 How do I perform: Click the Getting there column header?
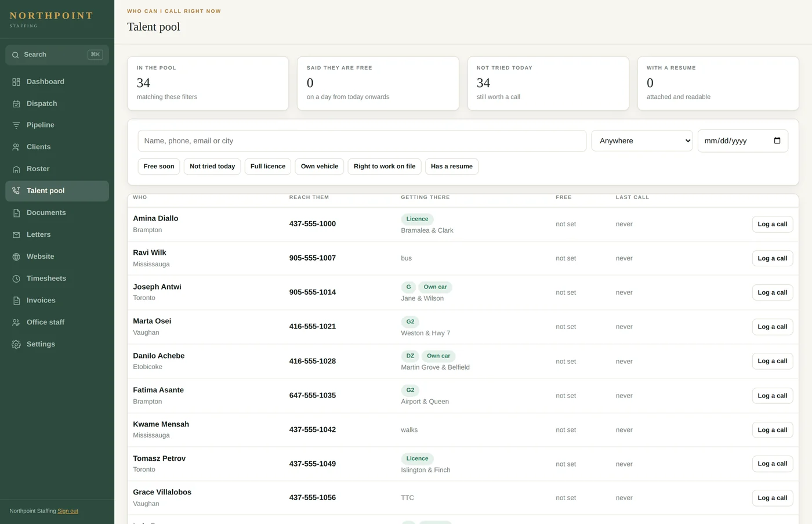click(x=425, y=198)
